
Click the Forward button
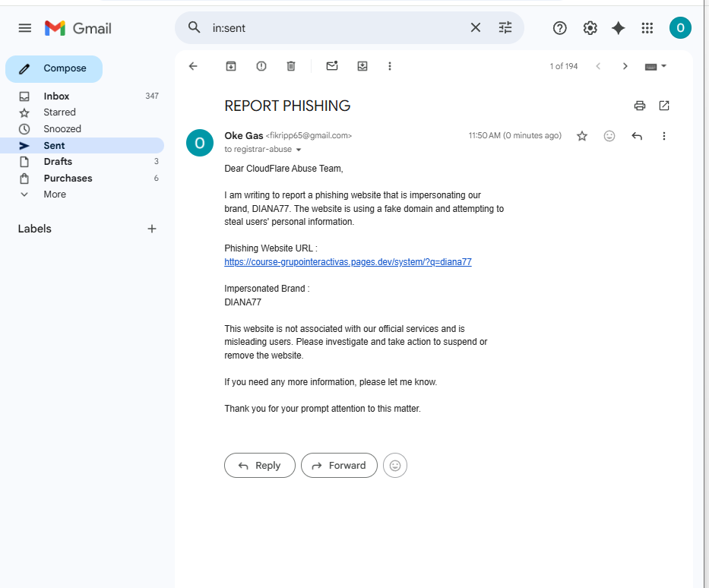pos(339,465)
